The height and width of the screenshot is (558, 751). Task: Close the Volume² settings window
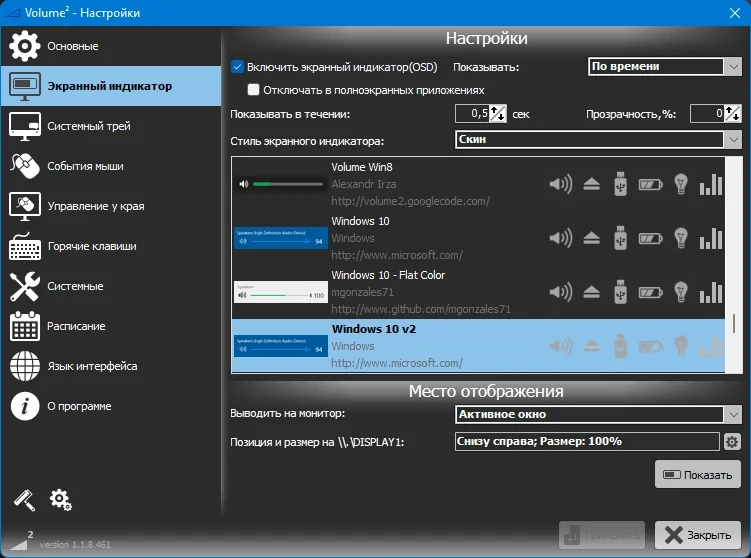pos(735,13)
